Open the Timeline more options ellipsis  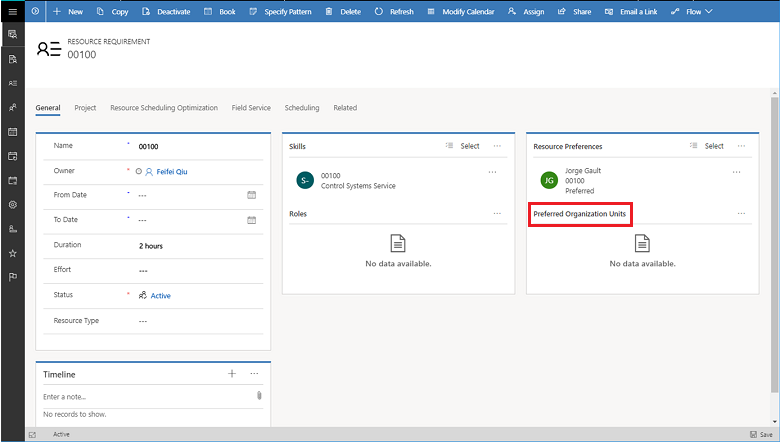[x=254, y=373]
